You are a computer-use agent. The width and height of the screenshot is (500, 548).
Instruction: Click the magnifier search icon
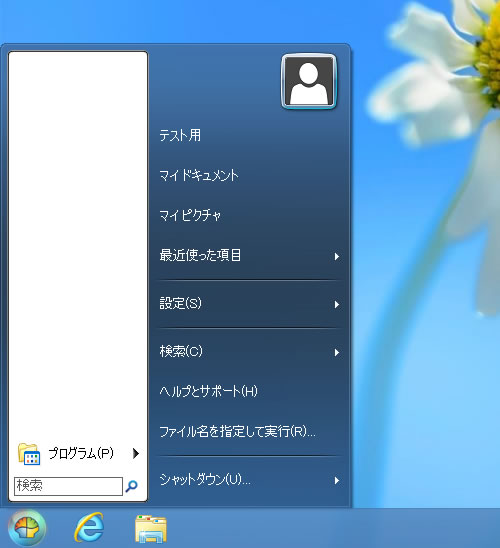pyautogui.click(x=131, y=486)
